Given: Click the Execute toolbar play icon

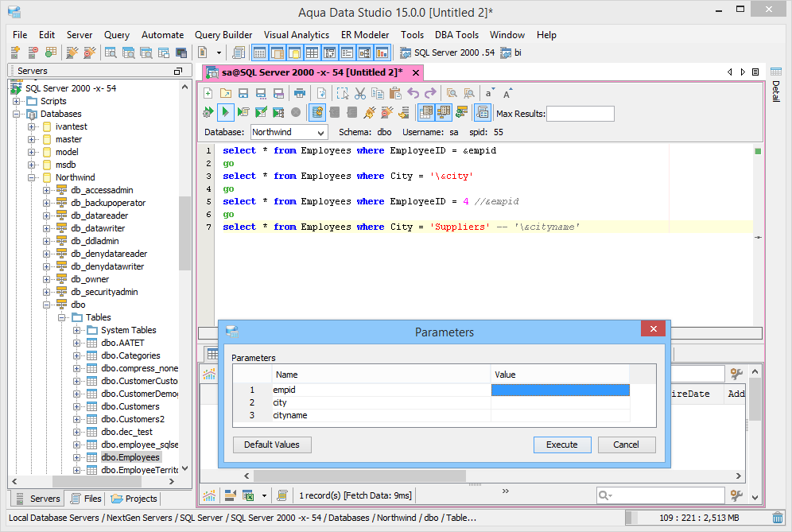Looking at the screenshot, I should click(x=225, y=113).
